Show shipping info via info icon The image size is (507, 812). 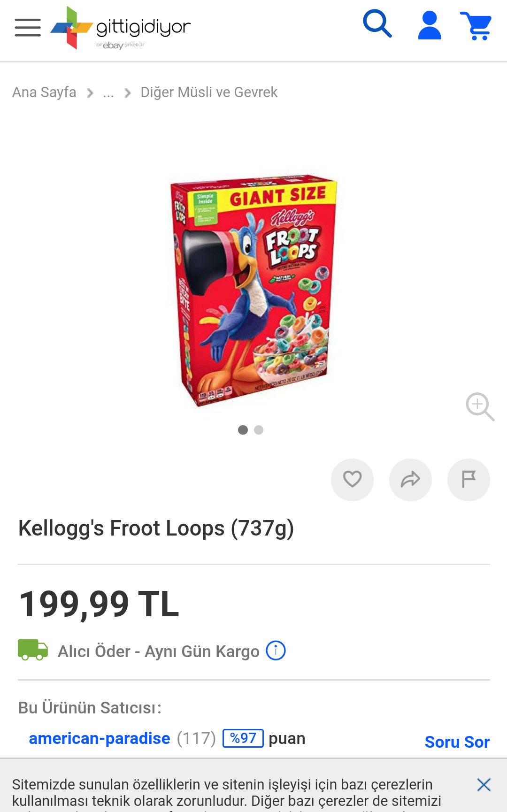276,651
